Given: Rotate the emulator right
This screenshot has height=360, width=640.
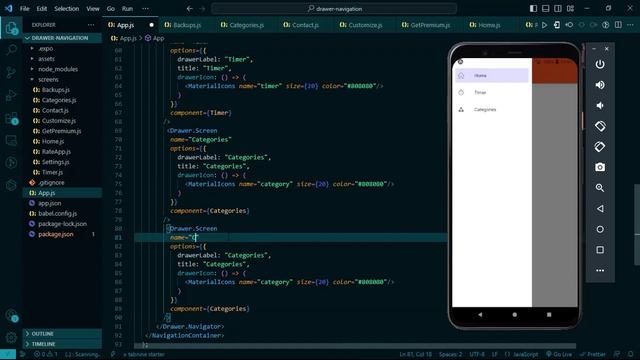Looking at the screenshot, I should point(600,147).
